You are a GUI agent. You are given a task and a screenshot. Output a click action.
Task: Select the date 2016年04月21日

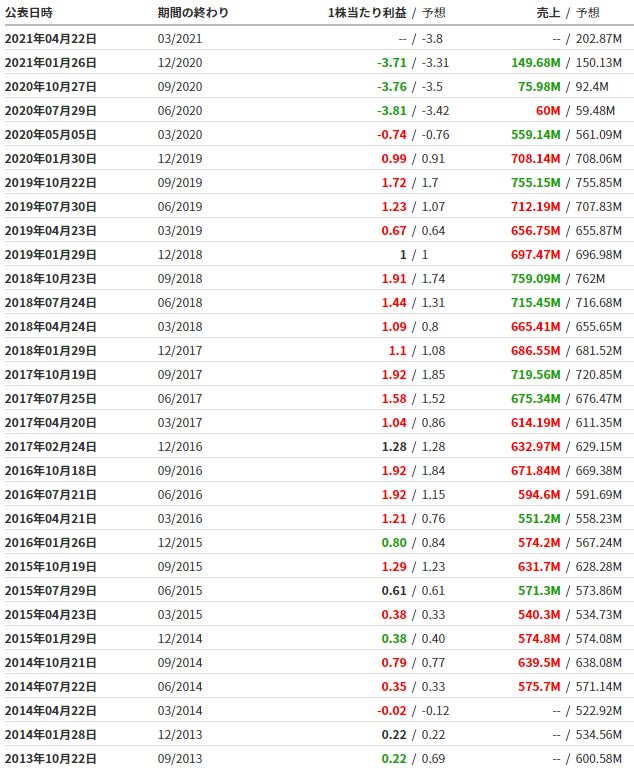tap(51, 519)
